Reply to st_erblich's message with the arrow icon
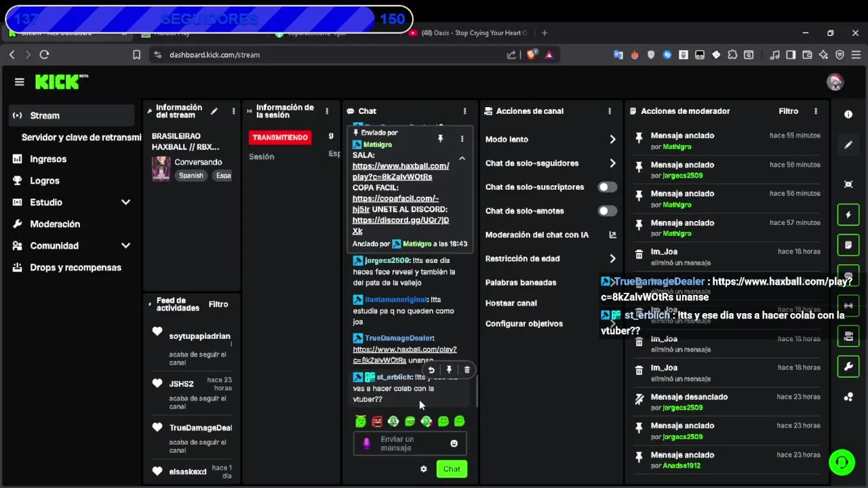The image size is (868, 488). click(x=431, y=370)
